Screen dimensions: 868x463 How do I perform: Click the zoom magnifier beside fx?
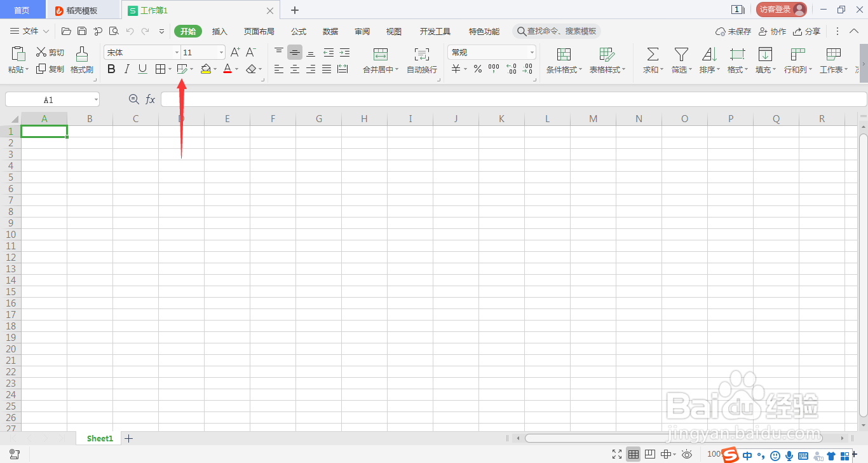(x=133, y=99)
